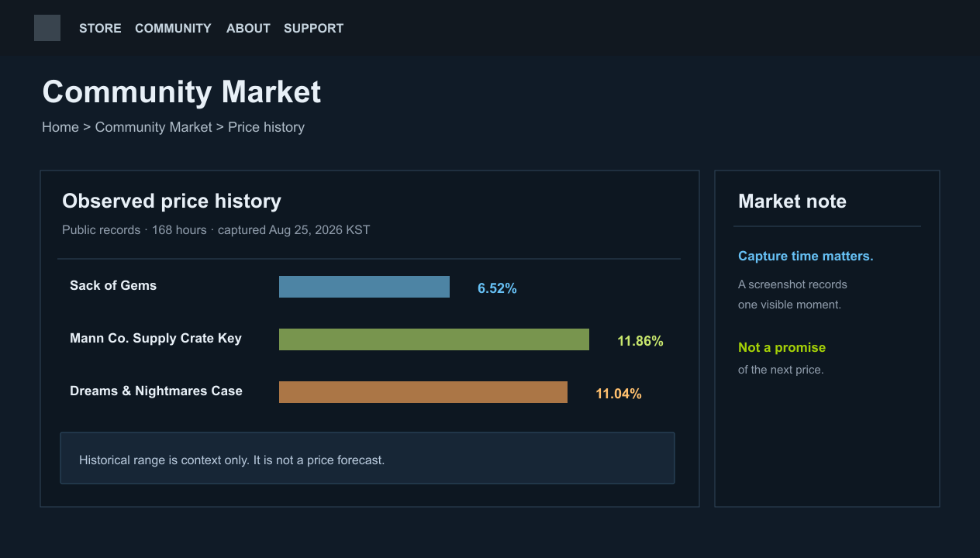Click the 6.52% value
Viewport: 980px width, 558px height.
click(497, 288)
